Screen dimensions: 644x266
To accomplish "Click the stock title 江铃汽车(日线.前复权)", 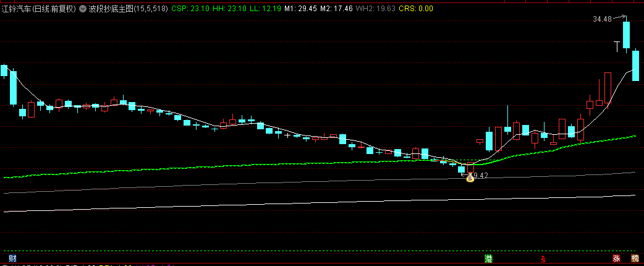I will tap(39, 9).
